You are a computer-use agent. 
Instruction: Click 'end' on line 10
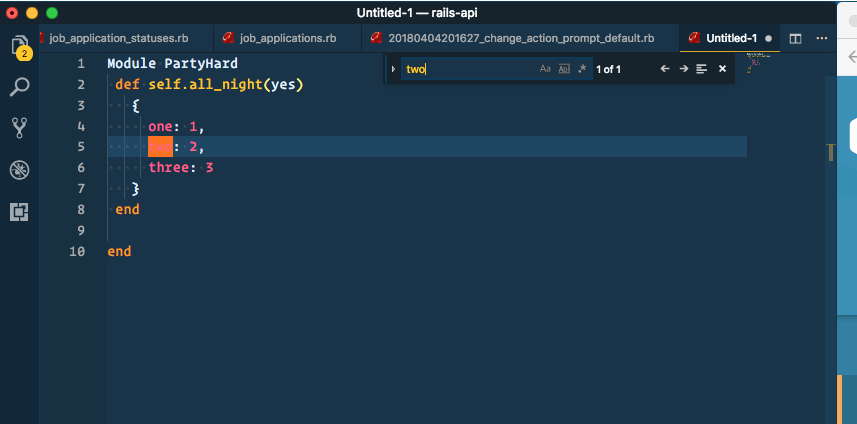[119, 251]
